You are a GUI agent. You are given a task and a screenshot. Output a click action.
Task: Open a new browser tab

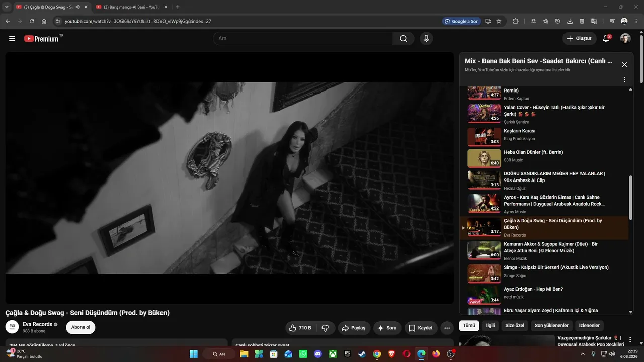pyautogui.click(x=178, y=7)
